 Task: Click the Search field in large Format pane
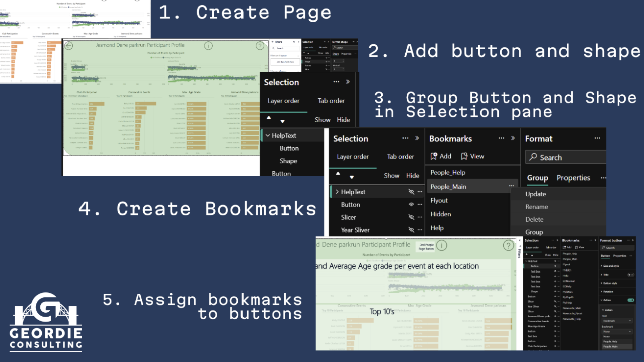click(x=566, y=157)
